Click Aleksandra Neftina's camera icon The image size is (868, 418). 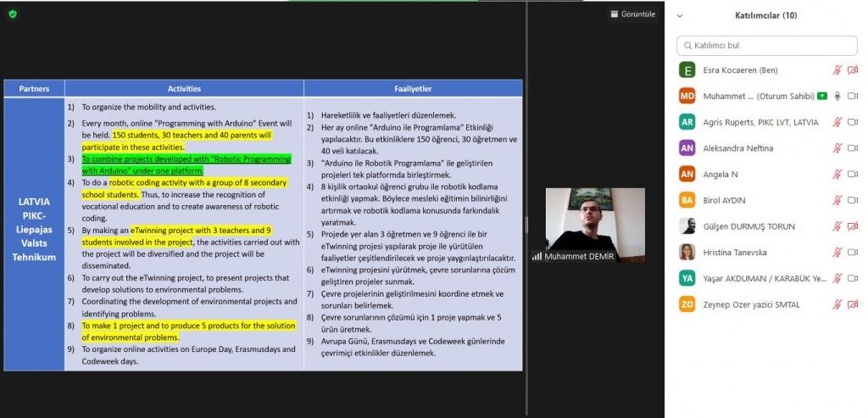(x=853, y=148)
